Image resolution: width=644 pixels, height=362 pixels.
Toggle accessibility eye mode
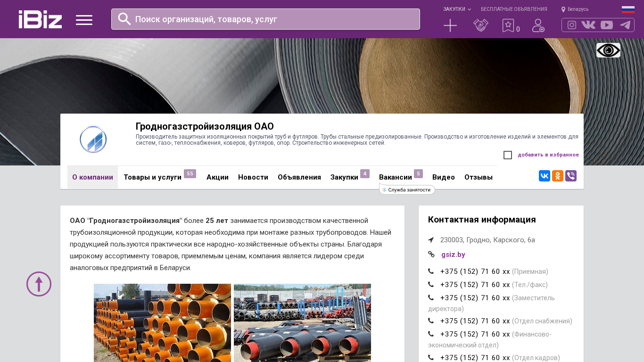(608, 50)
